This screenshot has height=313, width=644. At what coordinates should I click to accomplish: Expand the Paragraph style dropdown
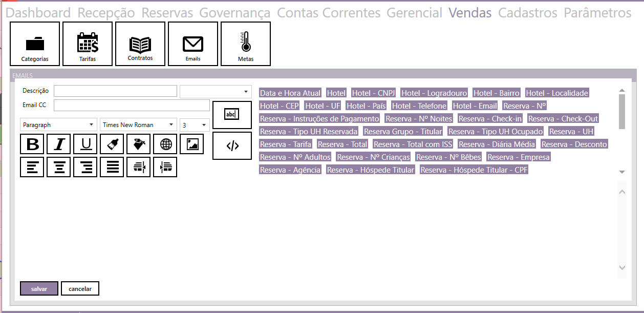(x=59, y=125)
